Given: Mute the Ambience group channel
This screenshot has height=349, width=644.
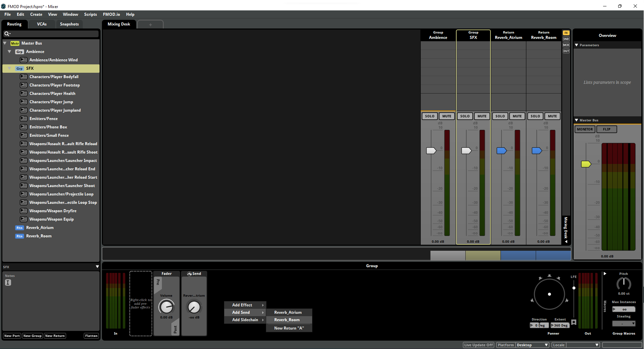Looking at the screenshot, I should [x=447, y=116].
